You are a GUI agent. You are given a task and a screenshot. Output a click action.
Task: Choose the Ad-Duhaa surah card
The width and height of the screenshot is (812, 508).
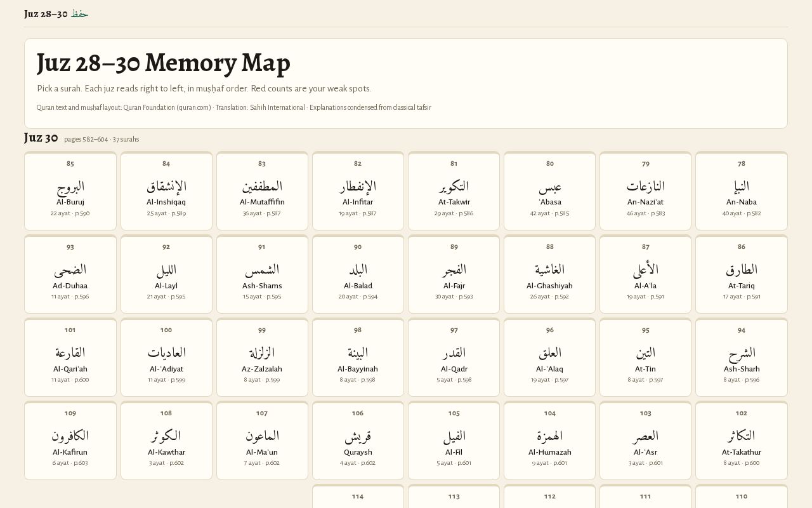click(x=70, y=274)
